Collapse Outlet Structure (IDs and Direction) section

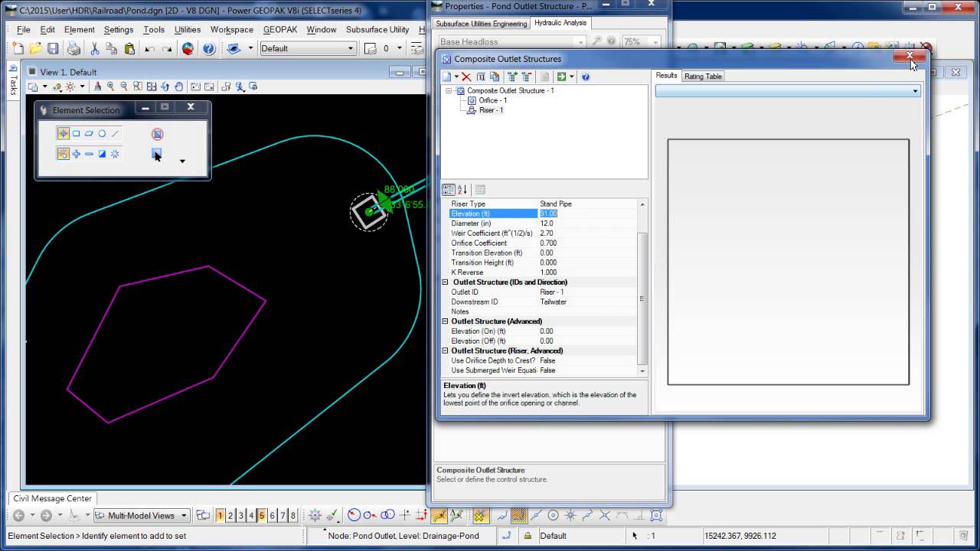click(x=446, y=282)
